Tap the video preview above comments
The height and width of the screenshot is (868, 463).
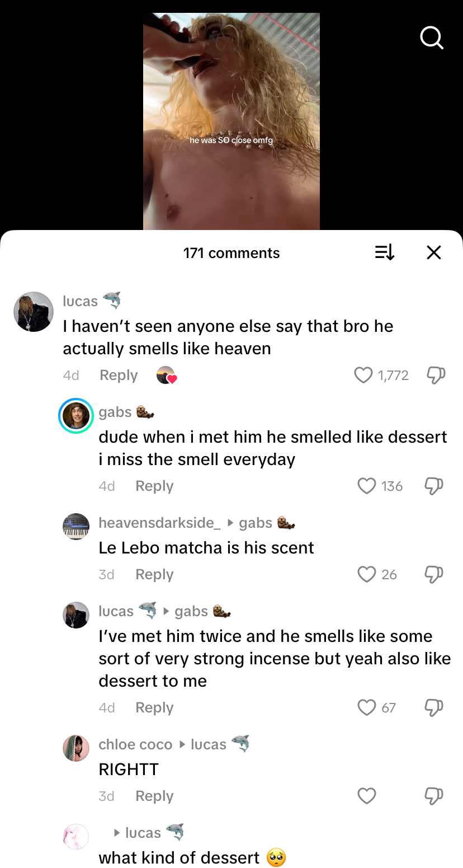[232, 121]
